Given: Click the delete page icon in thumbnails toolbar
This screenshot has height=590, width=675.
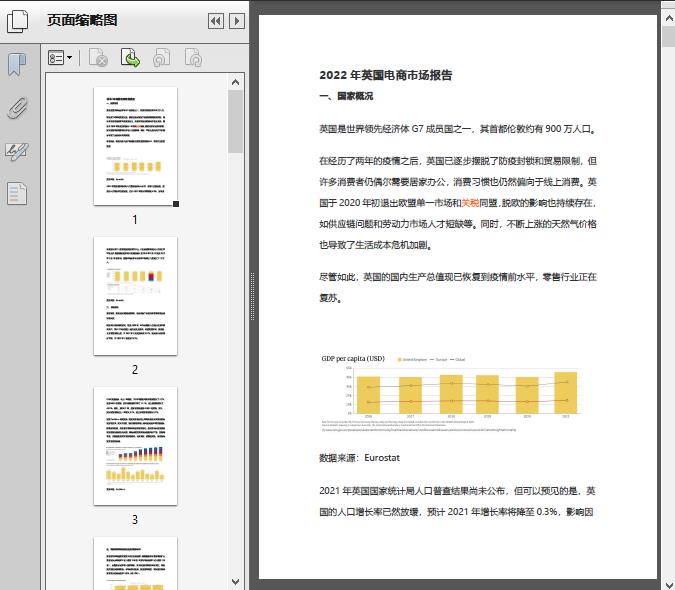Looking at the screenshot, I should coord(99,60).
